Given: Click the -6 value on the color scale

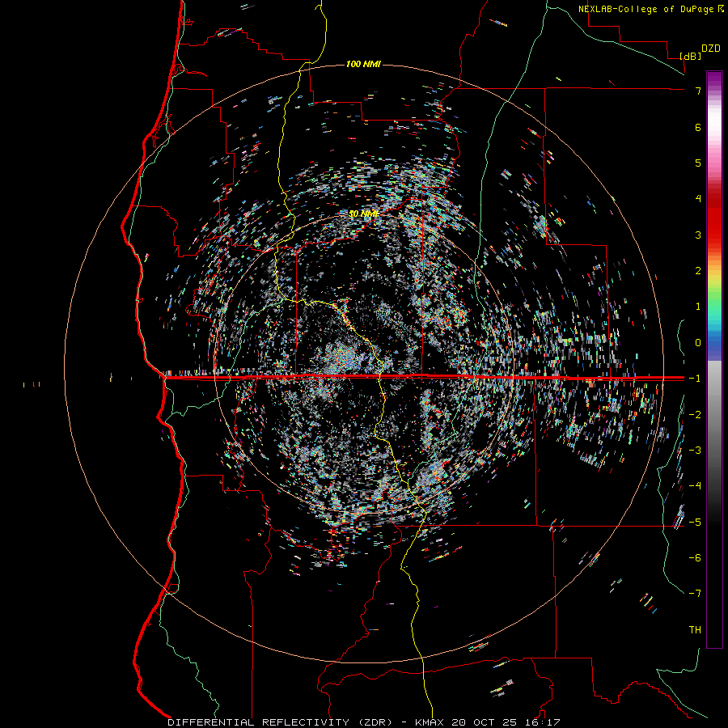Looking at the screenshot, I should [x=695, y=558].
